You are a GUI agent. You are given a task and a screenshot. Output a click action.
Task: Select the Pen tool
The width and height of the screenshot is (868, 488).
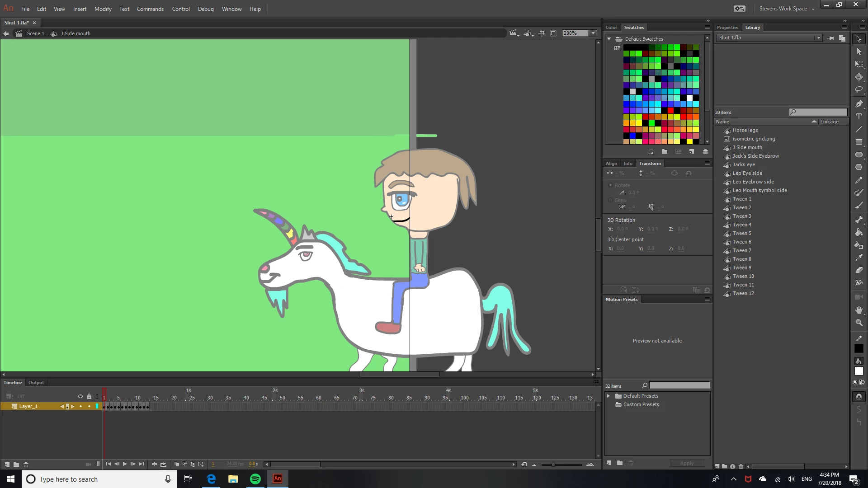click(859, 103)
